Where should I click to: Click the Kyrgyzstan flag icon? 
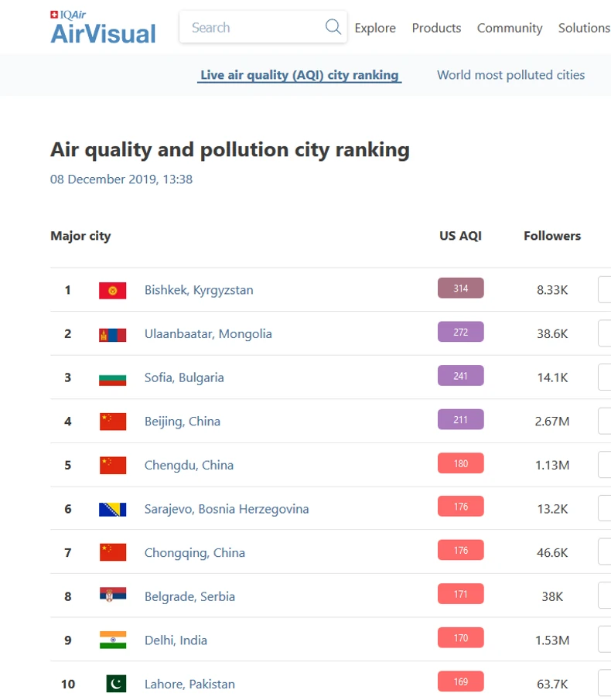point(113,290)
